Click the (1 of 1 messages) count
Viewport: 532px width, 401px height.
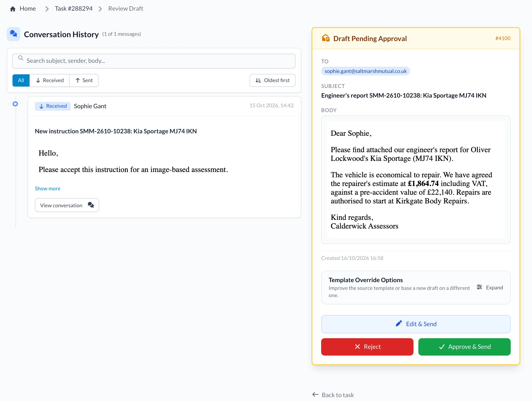pos(122,34)
